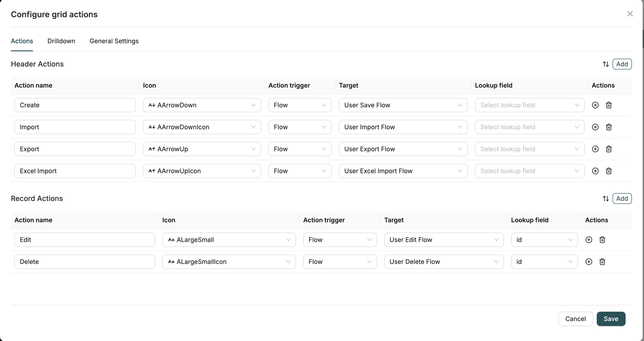
Task: Open the lookup field selector for Import
Action: [x=529, y=127]
